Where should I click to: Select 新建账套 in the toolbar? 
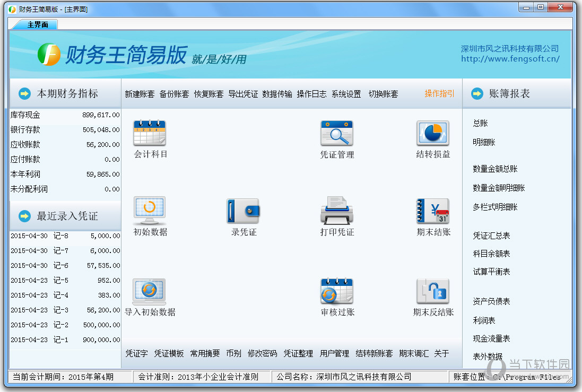(x=140, y=94)
